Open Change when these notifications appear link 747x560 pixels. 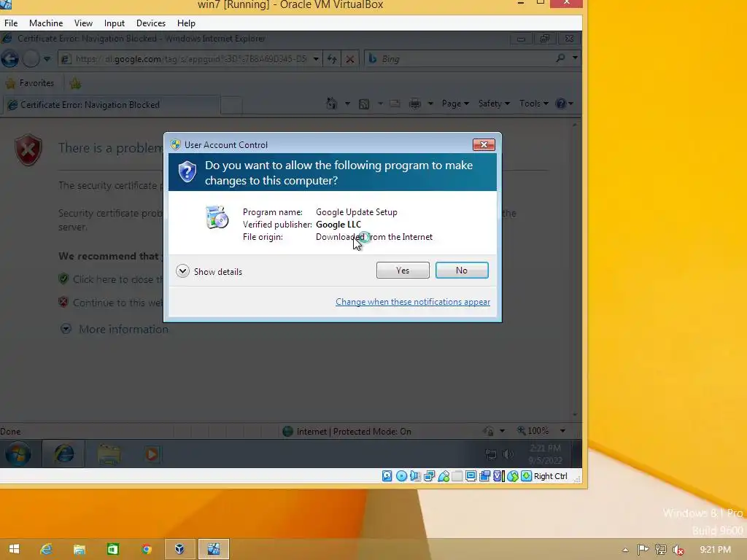pos(413,302)
